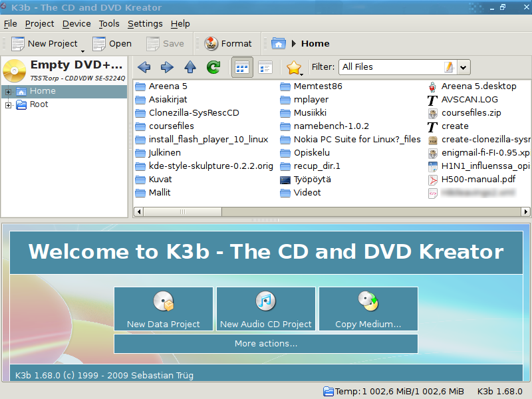532x399 pixels.
Task: Select the Kuvat folder
Action: point(154,179)
